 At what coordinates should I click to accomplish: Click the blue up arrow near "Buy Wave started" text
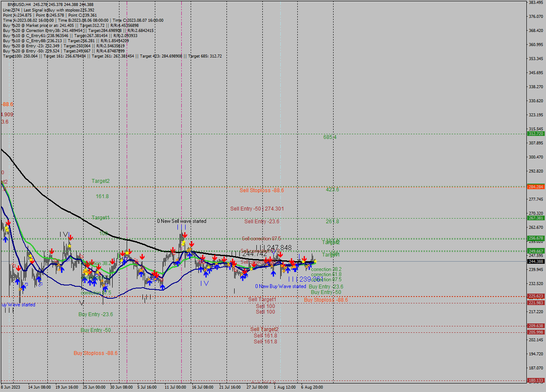pyautogui.click(x=17, y=282)
